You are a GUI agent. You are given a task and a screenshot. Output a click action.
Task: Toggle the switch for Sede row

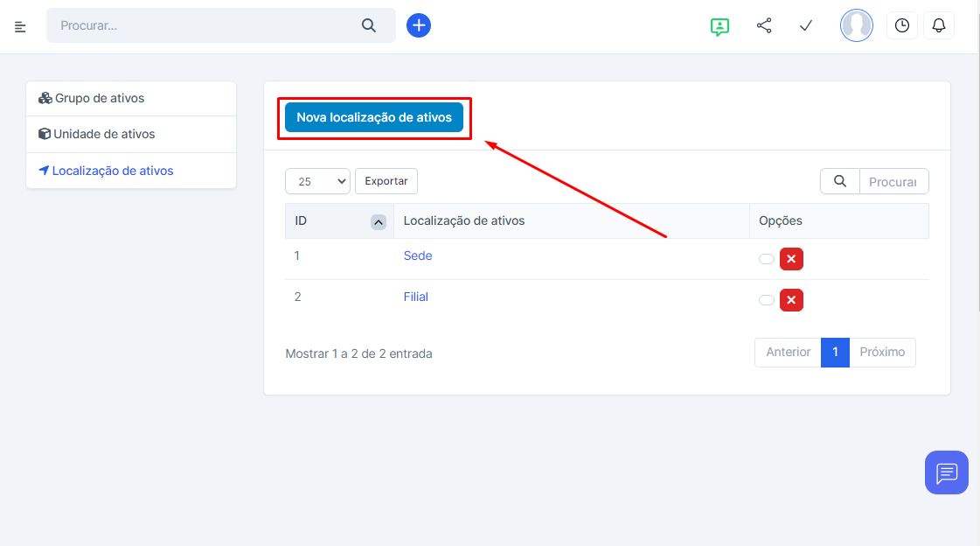click(x=767, y=259)
